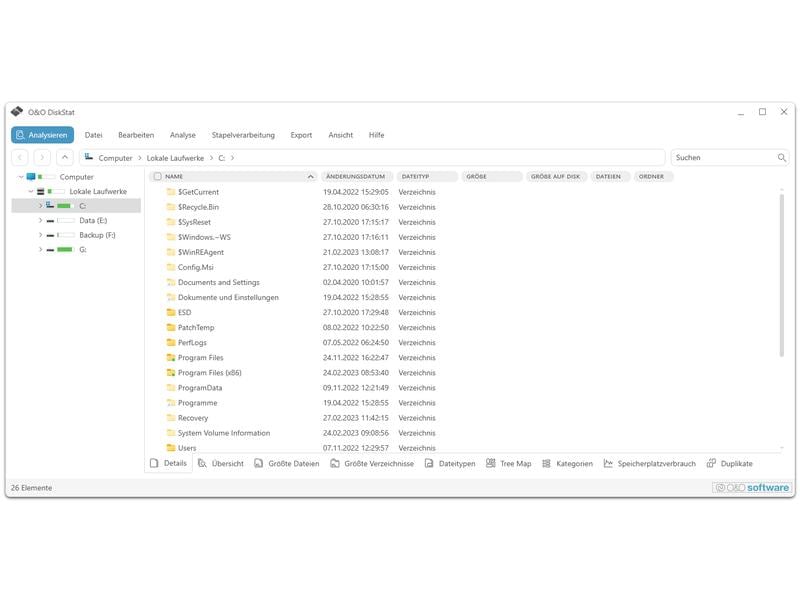Screen dimensions: 800x600
Task: Expand the chevron after C: in breadcrumb
Action: pos(232,158)
